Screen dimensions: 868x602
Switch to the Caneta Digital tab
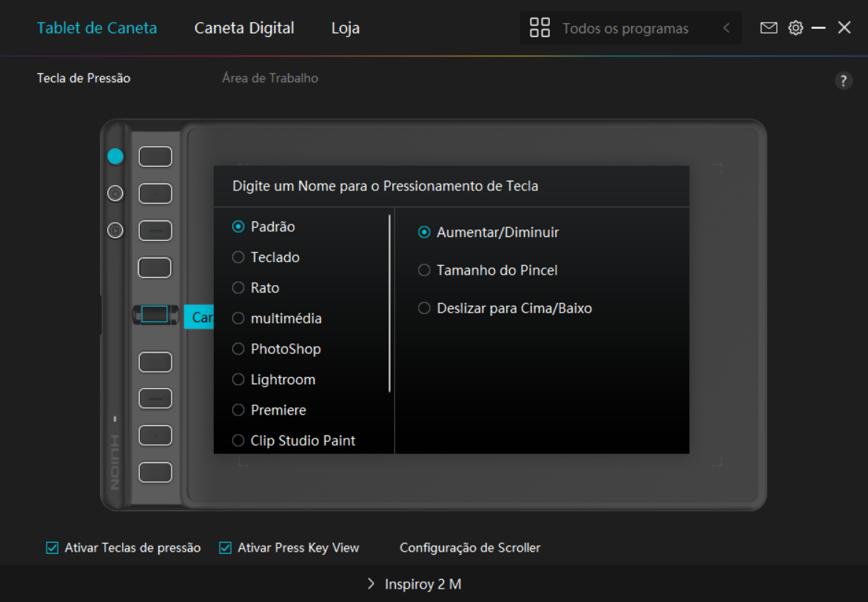click(x=244, y=28)
